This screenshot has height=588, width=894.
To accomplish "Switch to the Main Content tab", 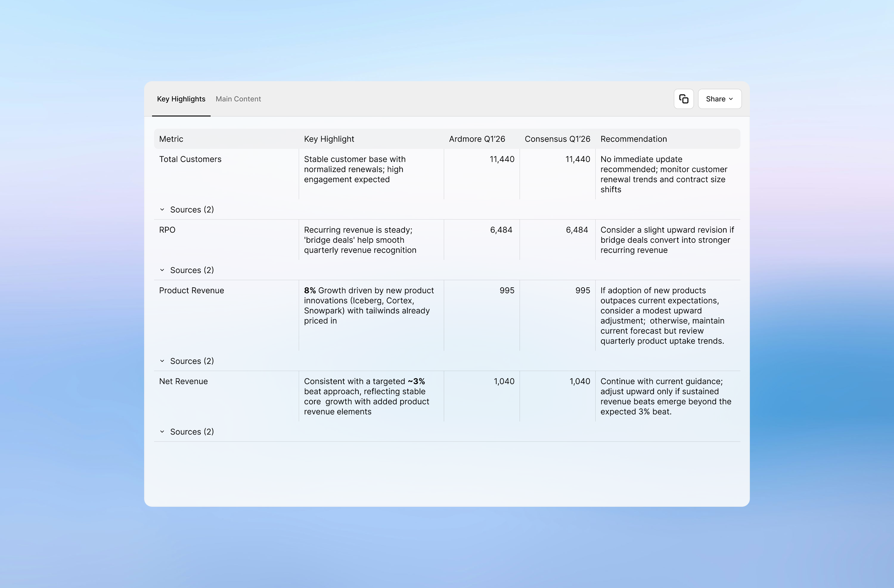I will point(238,99).
